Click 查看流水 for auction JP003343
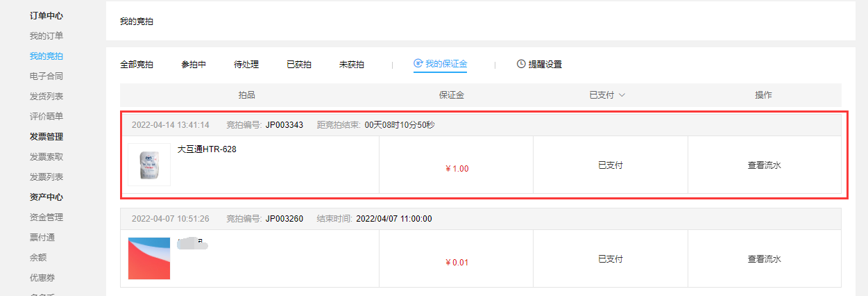The height and width of the screenshot is (296, 868). point(765,165)
